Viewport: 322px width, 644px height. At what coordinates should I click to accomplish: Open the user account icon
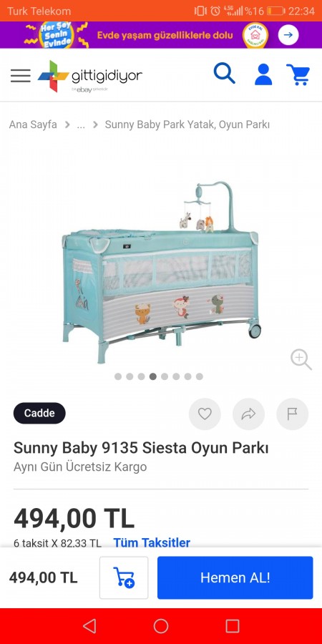point(263,74)
